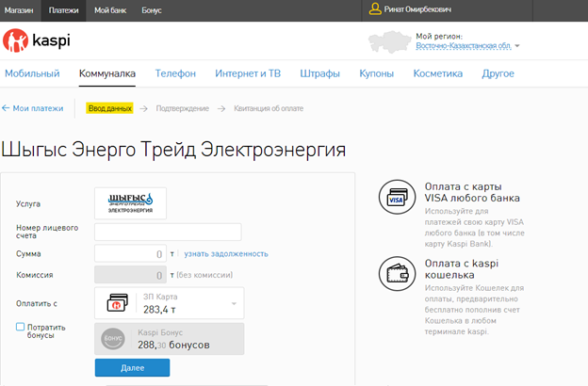Focus the Номер лицевого счета input field
The width and height of the screenshot is (588, 386).
[168, 232]
